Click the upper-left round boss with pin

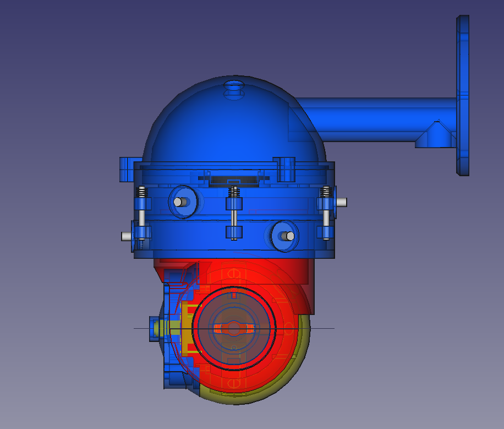coord(183,202)
